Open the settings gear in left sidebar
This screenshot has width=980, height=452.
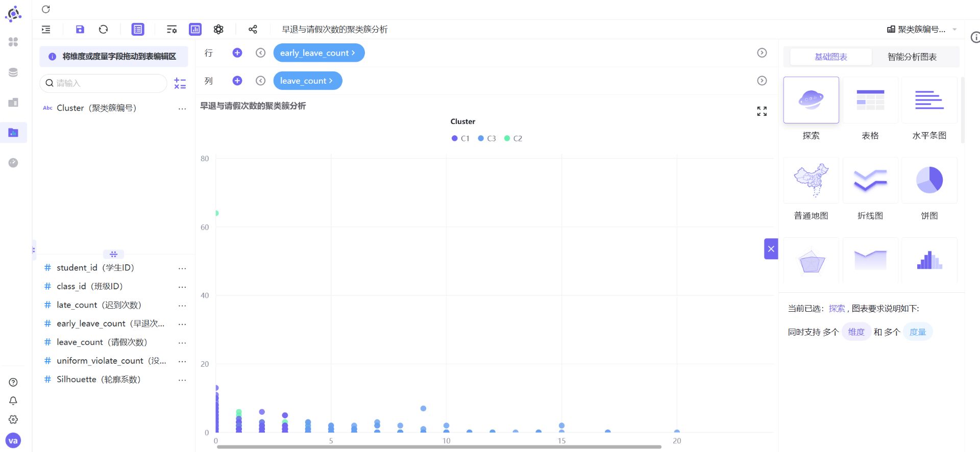(x=13, y=419)
